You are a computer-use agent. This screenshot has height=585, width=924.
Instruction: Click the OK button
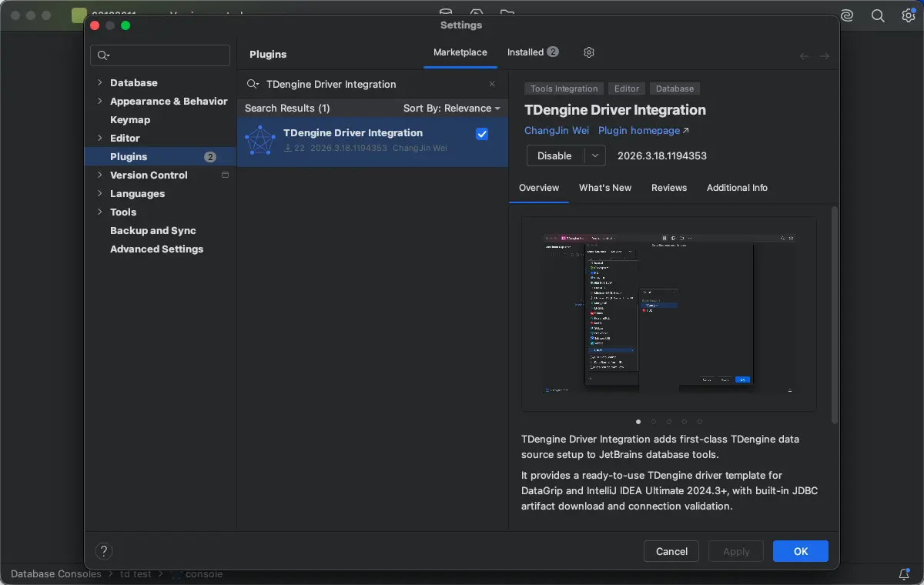801,551
